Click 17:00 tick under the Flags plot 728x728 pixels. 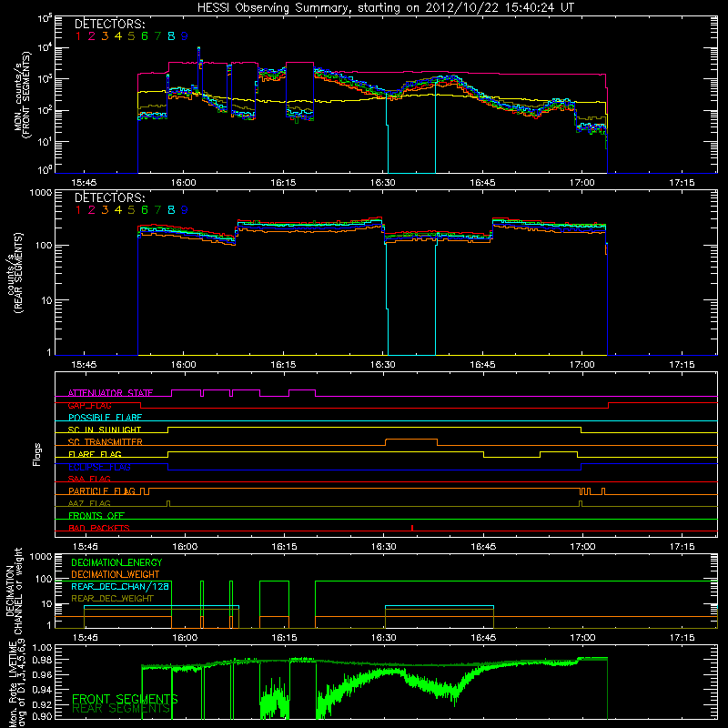point(582,547)
